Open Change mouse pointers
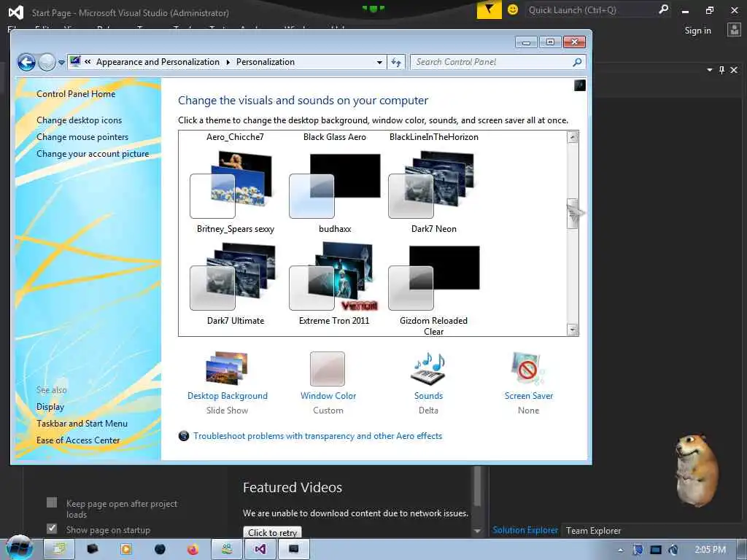This screenshot has width=747, height=560. 82,136
